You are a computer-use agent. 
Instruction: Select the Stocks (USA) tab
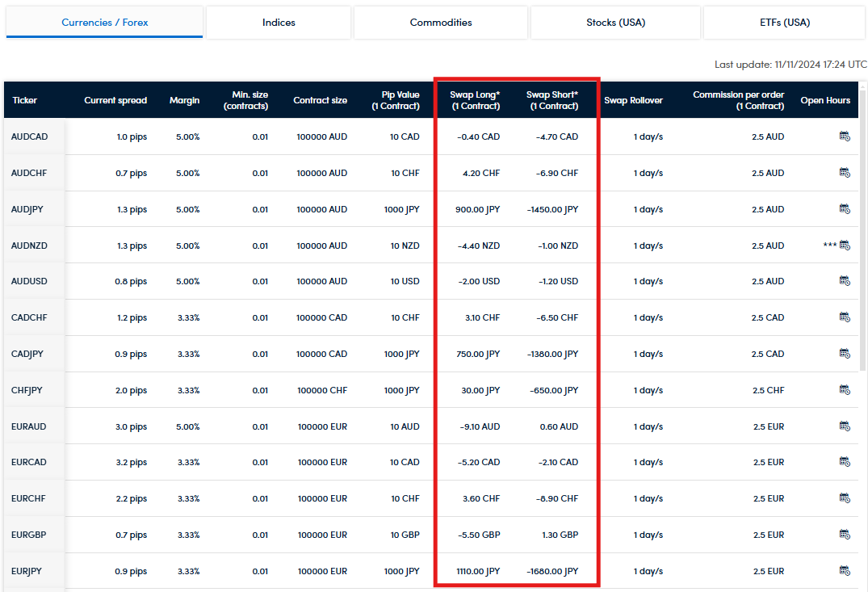615,23
